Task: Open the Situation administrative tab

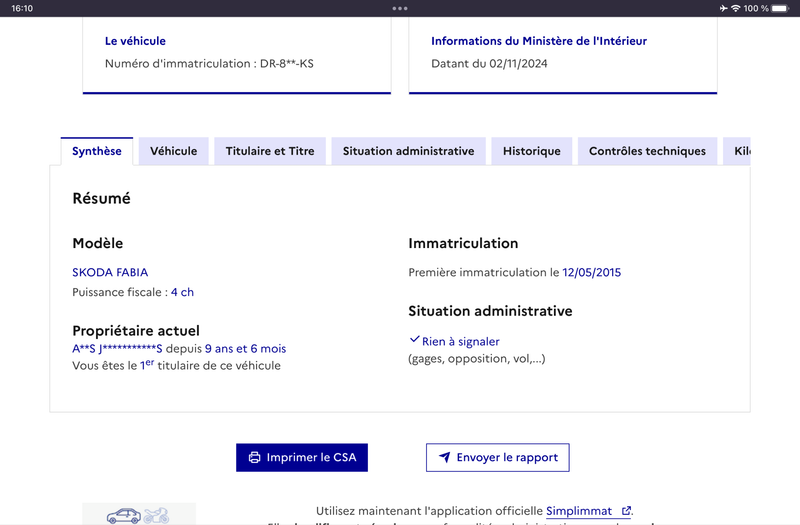Action: [x=408, y=151]
